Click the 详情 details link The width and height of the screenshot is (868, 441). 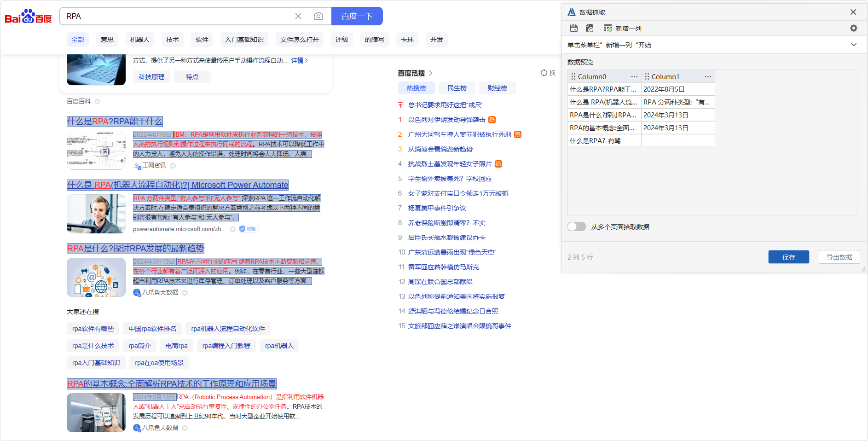tap(299, 60)
